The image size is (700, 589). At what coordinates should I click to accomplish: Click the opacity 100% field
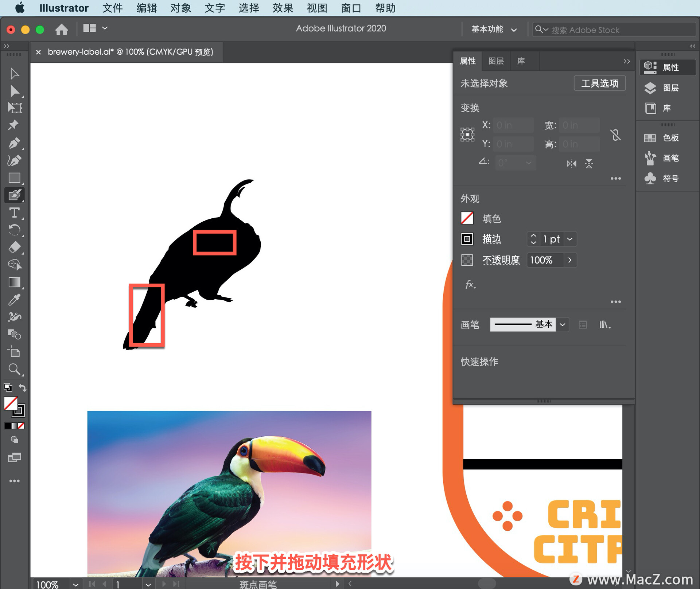[545, 260]
